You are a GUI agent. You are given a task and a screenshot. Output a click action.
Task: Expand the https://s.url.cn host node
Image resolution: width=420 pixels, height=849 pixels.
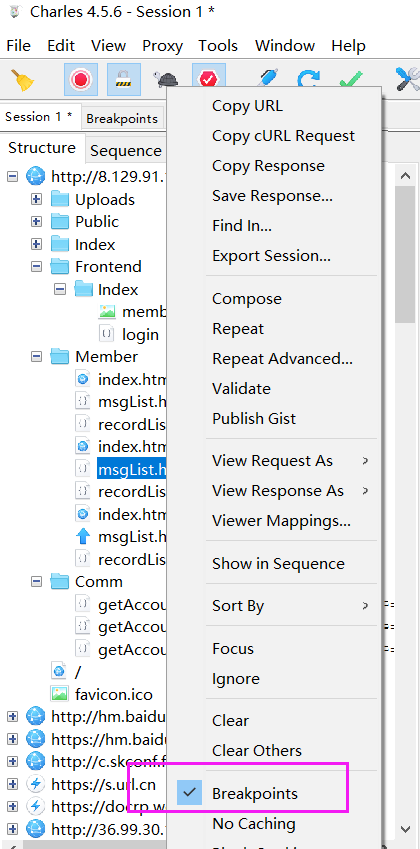click(12, 783)
